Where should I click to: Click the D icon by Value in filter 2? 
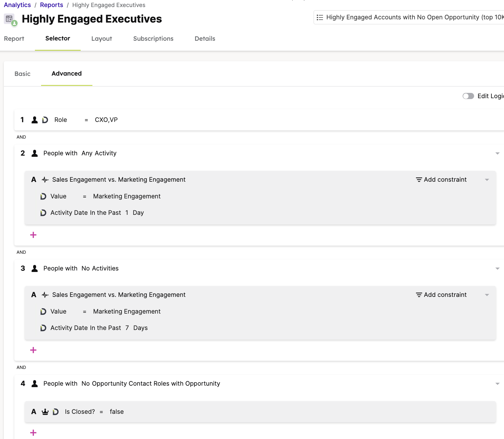pos(43,196)
